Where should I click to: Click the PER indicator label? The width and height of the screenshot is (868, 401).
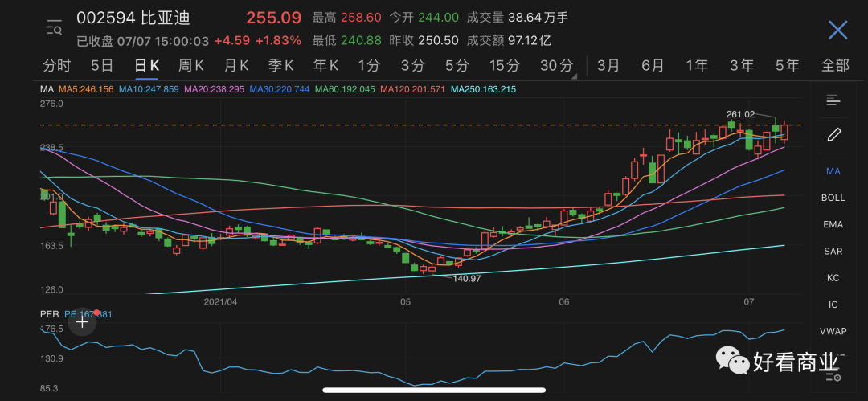point(49,314)
